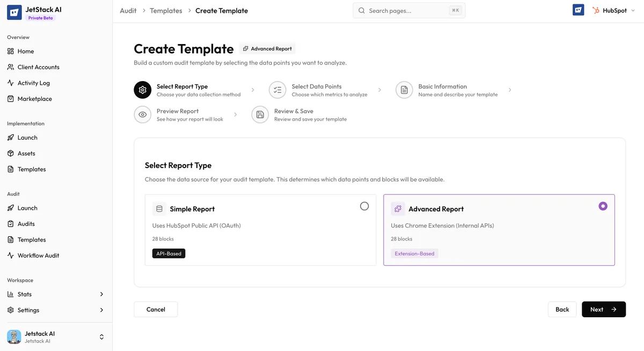Click the Basic Information document icon
644x351 pixels.
[404, 89]
